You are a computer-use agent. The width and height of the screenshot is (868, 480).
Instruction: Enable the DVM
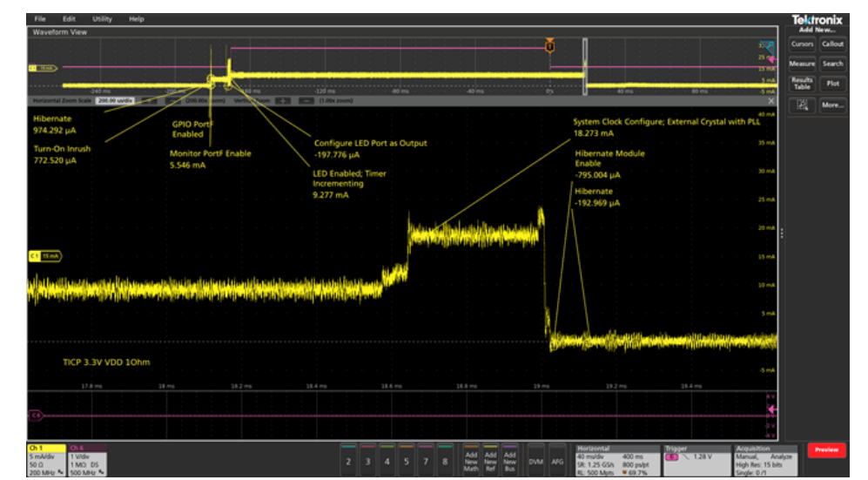(x=535, y=461)
